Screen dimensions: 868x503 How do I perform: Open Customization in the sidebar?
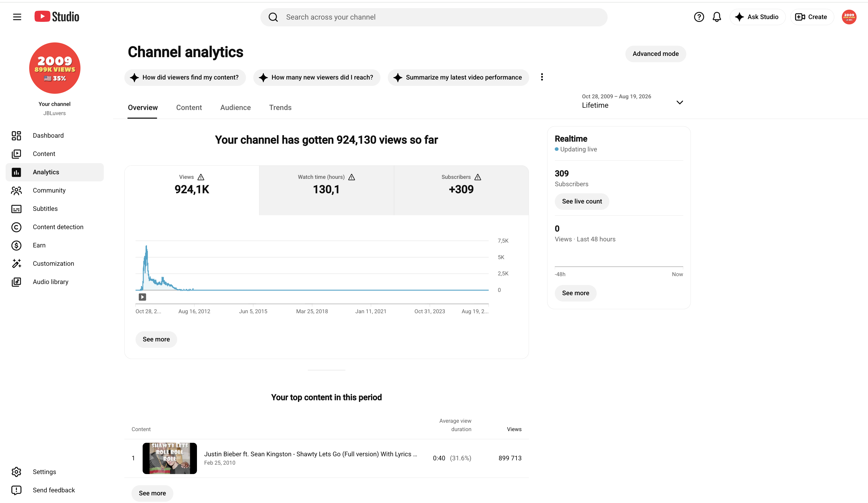[x=54, y=263]
